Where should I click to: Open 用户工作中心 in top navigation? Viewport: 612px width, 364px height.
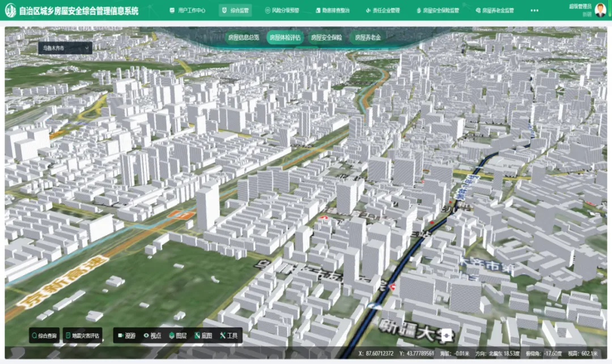click(x=188, y=10)
